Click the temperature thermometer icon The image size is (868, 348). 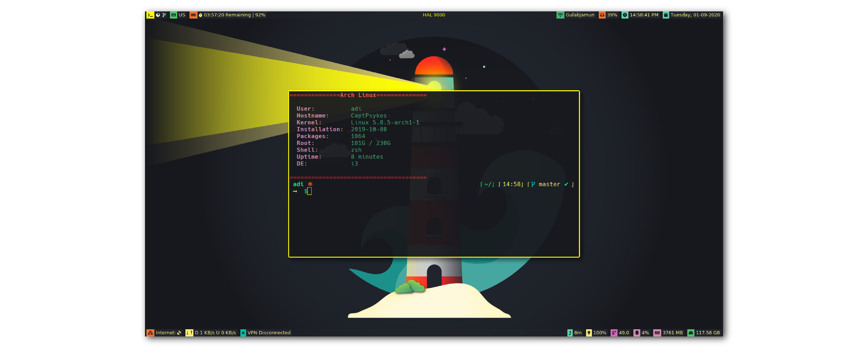(614, 333)
